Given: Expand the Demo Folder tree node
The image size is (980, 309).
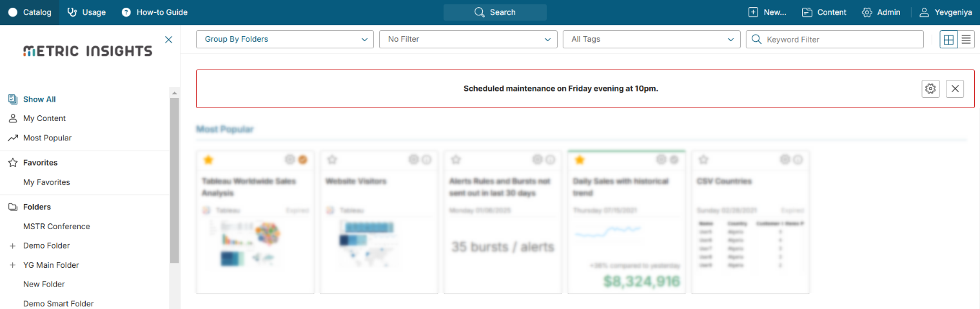Looking at the screenshot, I should point(12,246).
